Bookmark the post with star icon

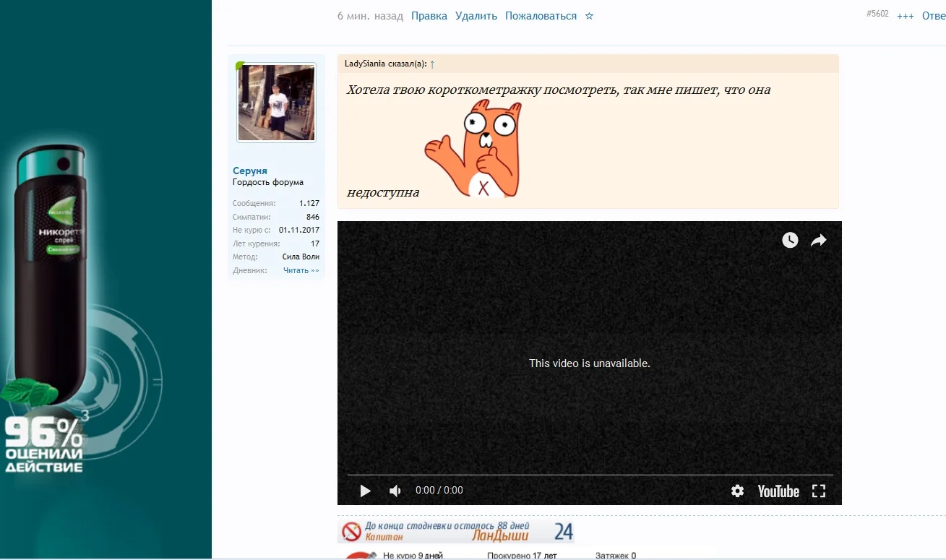pos(589,16)
